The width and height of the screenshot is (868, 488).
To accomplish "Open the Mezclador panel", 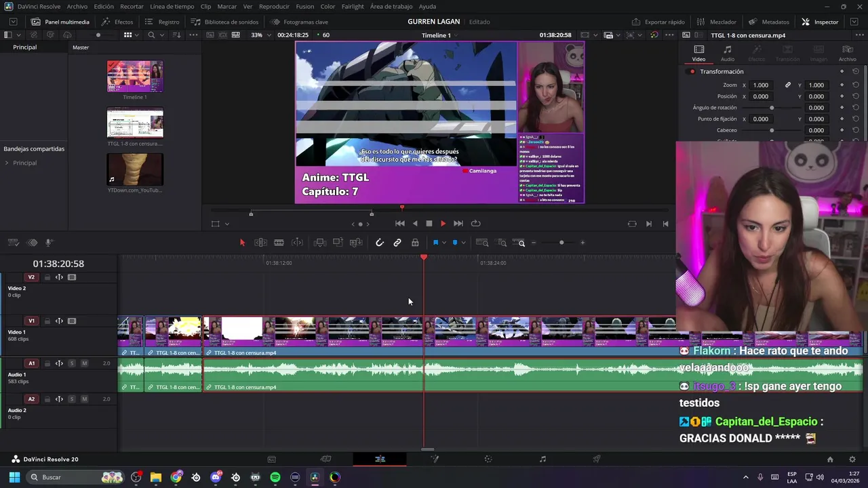I will point(716,22).
